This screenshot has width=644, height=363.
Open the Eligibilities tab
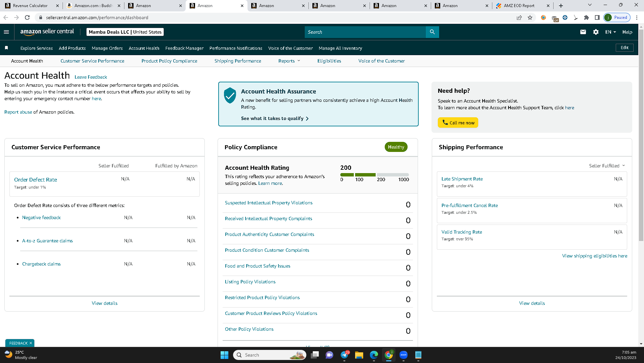pos(329,61)
